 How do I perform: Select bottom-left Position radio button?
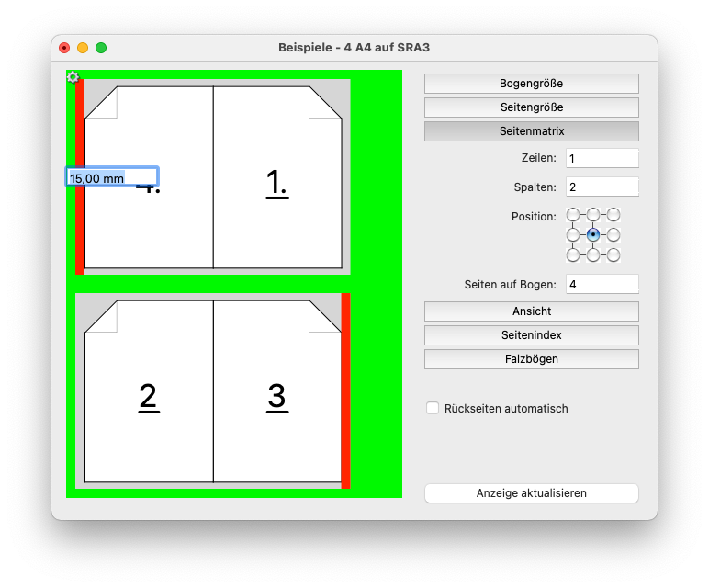573,255
